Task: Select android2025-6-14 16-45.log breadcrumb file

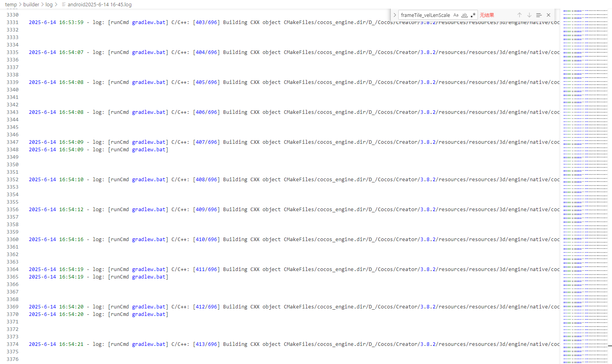Action: pyautogui.click(x=100, y=5)
